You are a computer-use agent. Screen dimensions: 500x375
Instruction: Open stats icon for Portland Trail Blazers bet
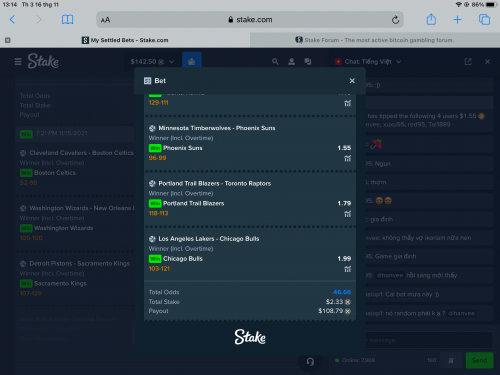pos(348,214)
